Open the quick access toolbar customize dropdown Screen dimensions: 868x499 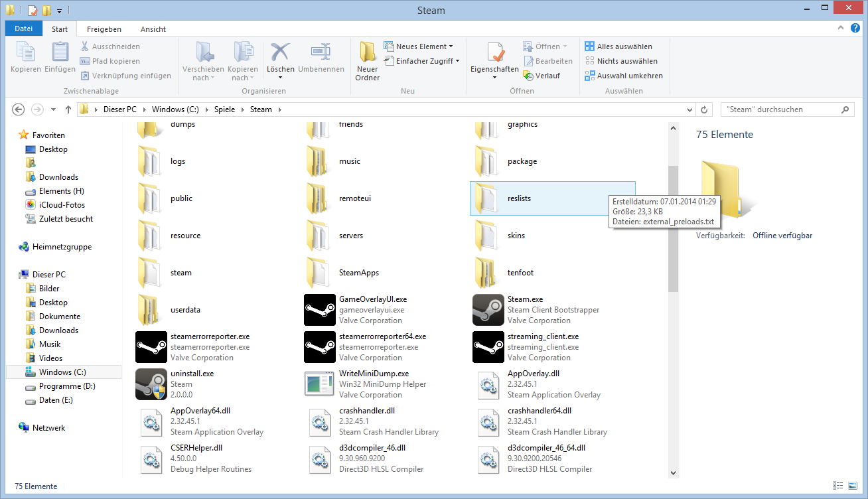[59, 11]
